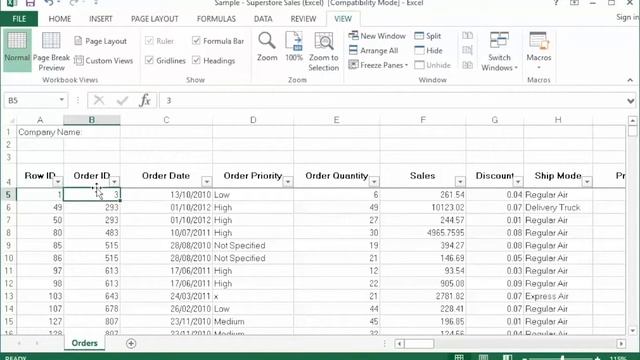Open the FILE tab

19,19
